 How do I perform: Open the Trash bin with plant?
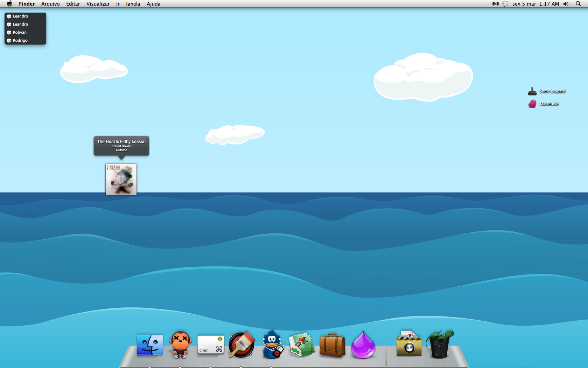point(440,345)
